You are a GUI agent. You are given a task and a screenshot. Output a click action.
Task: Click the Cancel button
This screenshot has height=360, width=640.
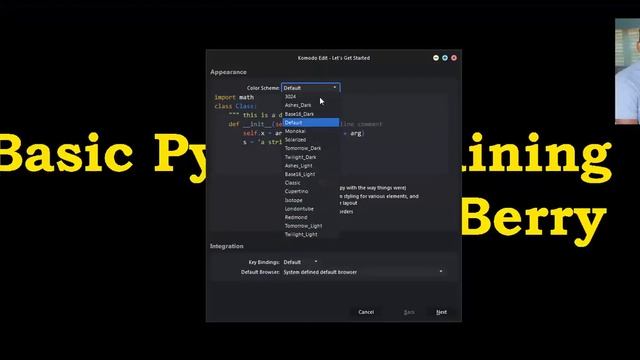pos(366,312)
